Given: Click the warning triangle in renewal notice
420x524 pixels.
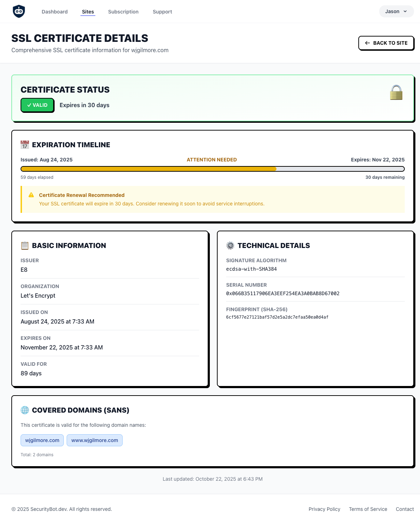Looking at the screenshot, I should 31,194.
